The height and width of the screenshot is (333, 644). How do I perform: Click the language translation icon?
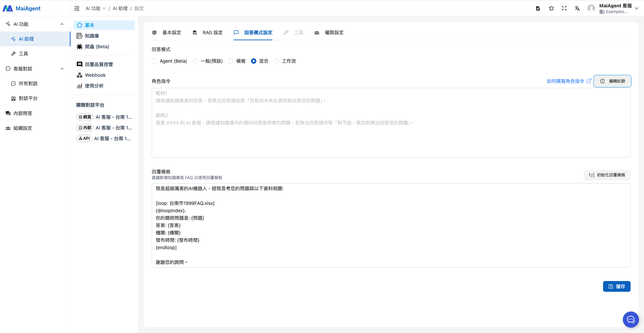(x=577, y=8)
